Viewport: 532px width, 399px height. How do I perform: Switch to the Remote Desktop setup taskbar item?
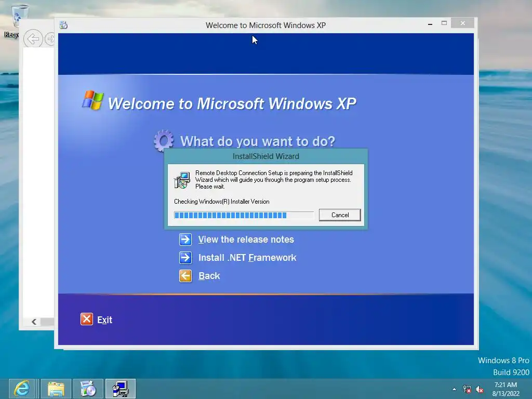[x=121, y=389]
